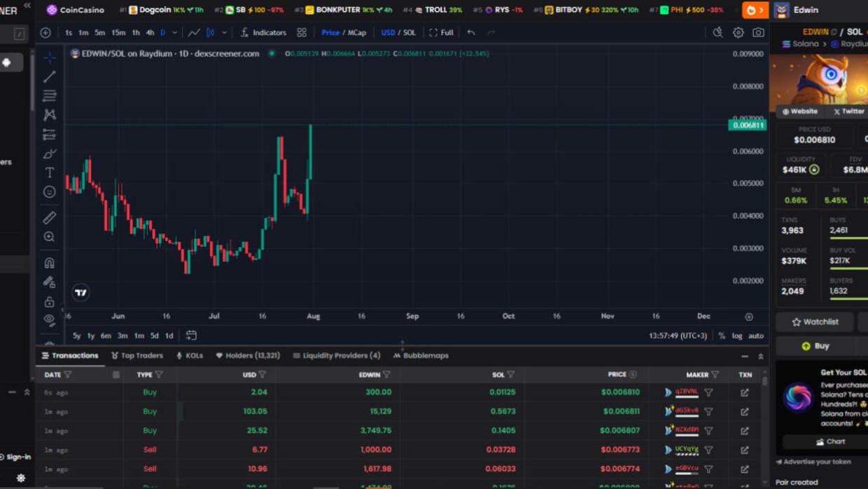Toggle percent scale on price axis

tap(722, 336)
